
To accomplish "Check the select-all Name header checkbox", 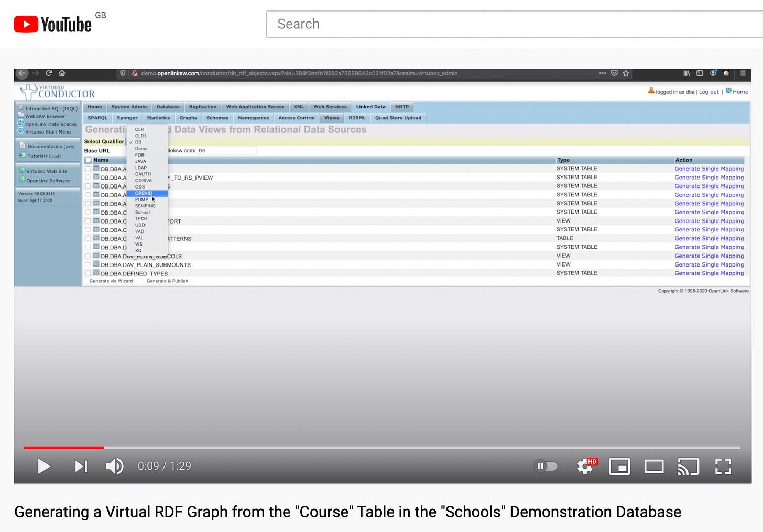I will coord(89,160).
